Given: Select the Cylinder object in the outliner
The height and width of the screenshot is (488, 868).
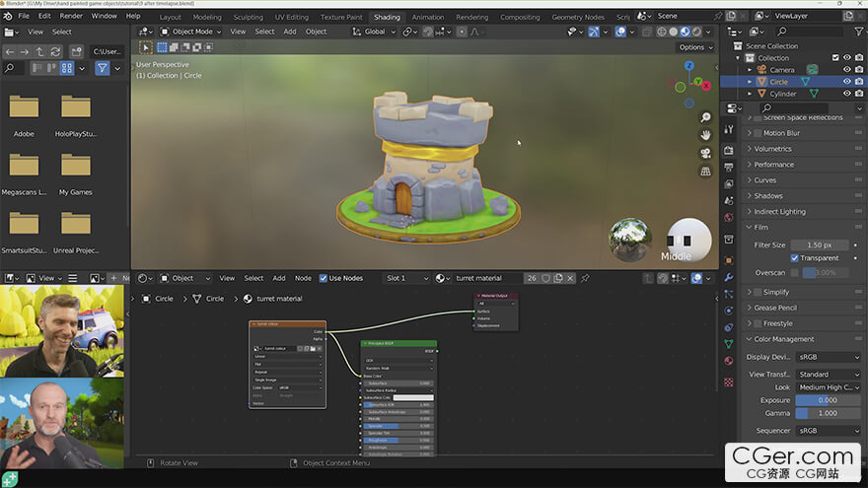Looking at the screenshot, I should (x=783, y=94).
